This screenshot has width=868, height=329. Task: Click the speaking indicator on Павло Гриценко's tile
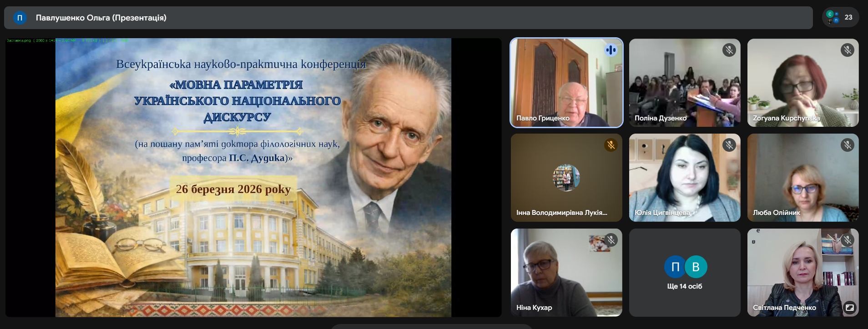pyautogui.click(x=611, y=50)
